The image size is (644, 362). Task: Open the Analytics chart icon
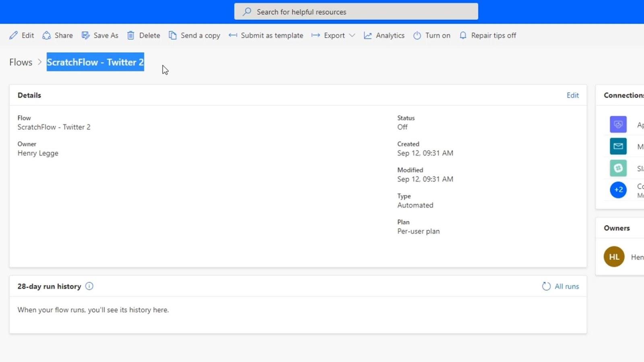coord(367,35)
